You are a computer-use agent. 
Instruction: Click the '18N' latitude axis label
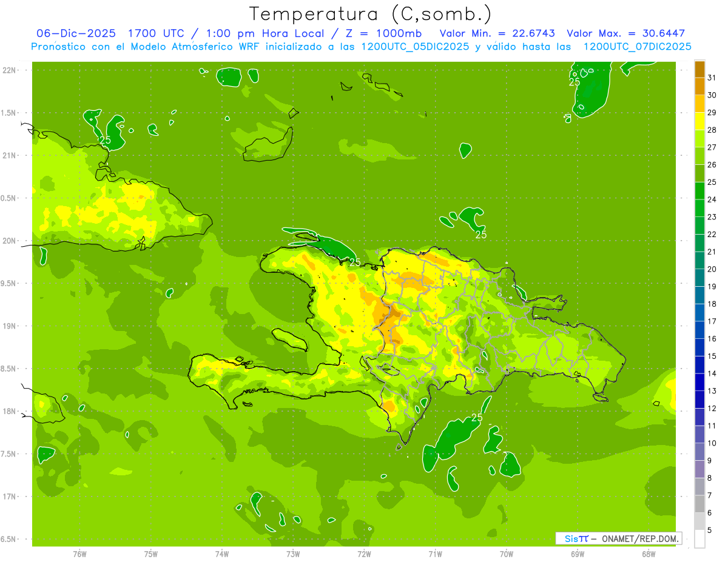10,411
